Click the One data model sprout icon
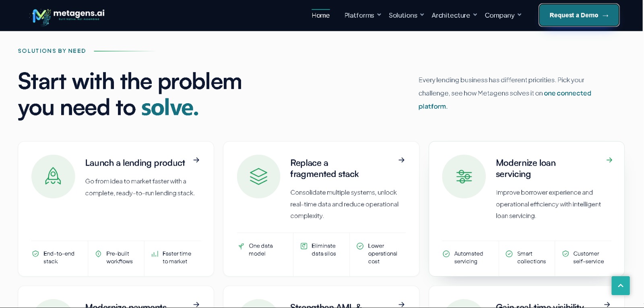The width and height of the screenshot is (644, 308). [x=241, y=246]
